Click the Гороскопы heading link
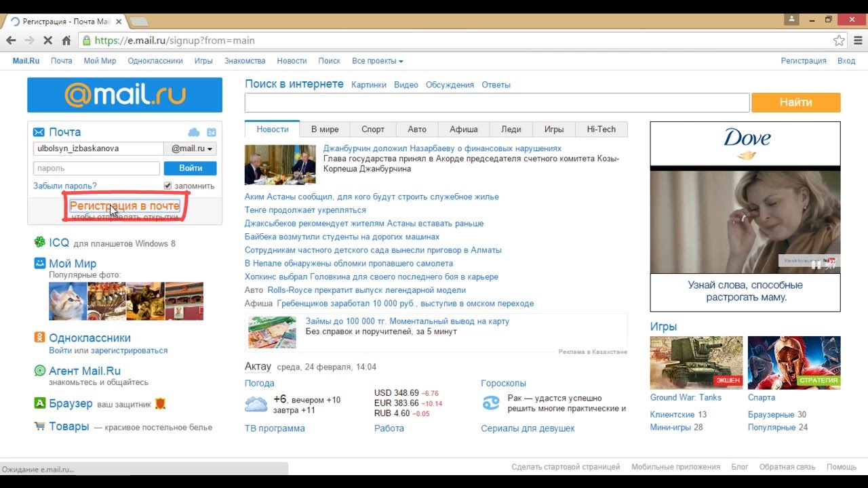 503,383
